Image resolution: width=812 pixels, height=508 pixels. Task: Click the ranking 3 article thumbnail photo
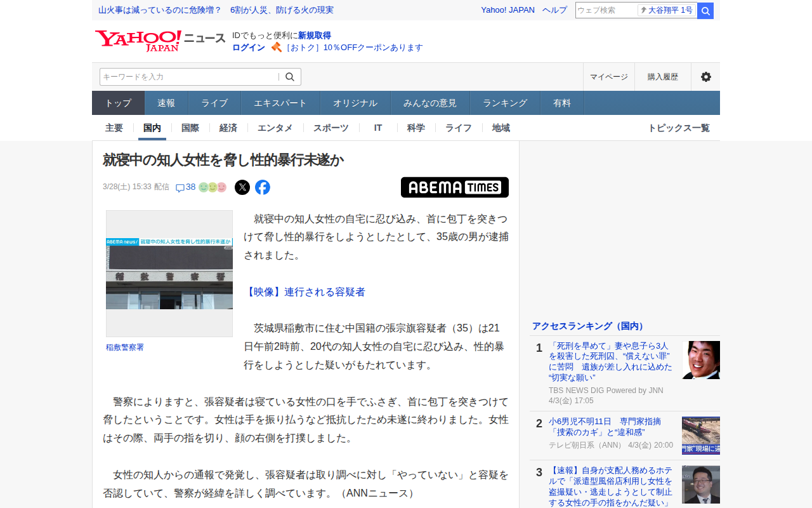point(701,485)
